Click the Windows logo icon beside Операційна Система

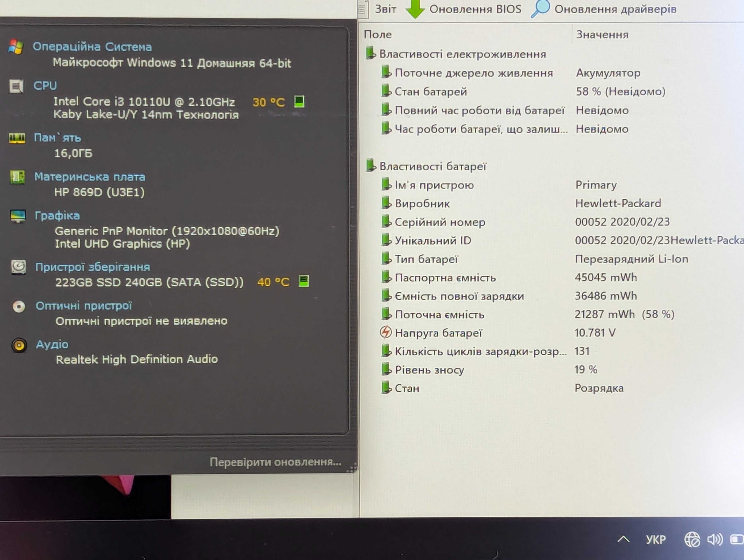coord(16,47)
